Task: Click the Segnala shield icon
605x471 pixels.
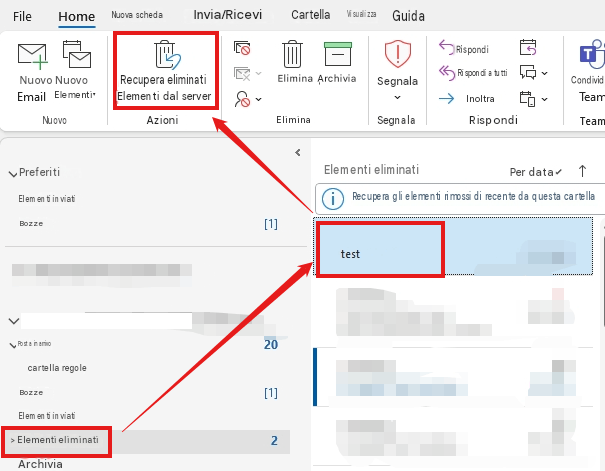Action: 398,54
